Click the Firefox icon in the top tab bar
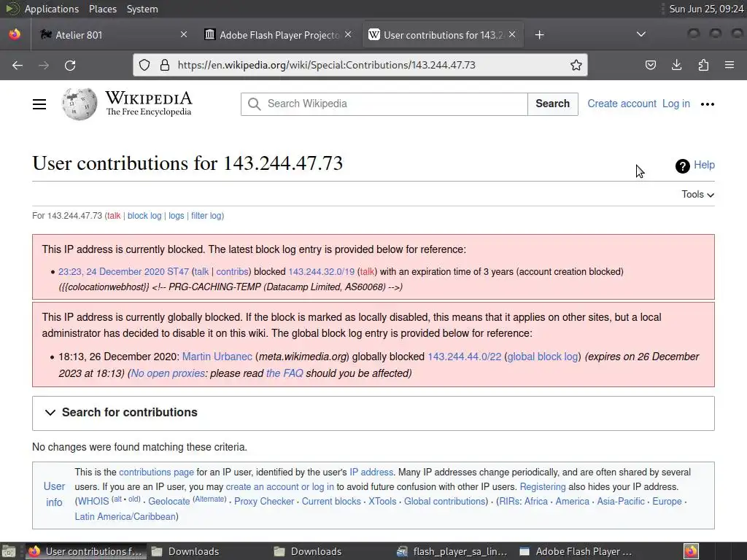Viewport: 747px width, 560px height. 15,34
